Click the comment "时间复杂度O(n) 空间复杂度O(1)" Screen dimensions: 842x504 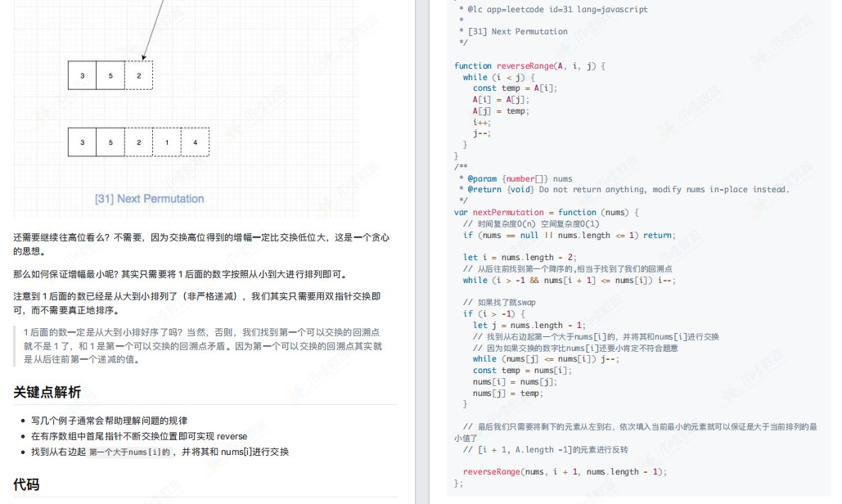pos(531,224)
